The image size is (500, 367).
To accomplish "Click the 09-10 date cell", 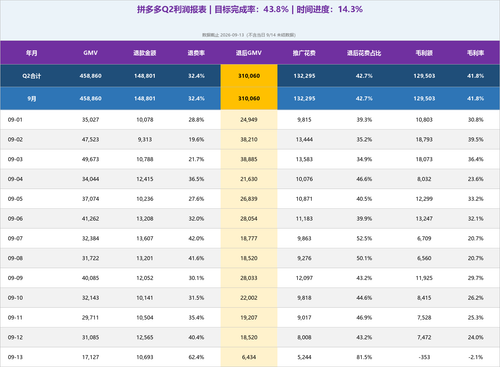I will [15, 298].
